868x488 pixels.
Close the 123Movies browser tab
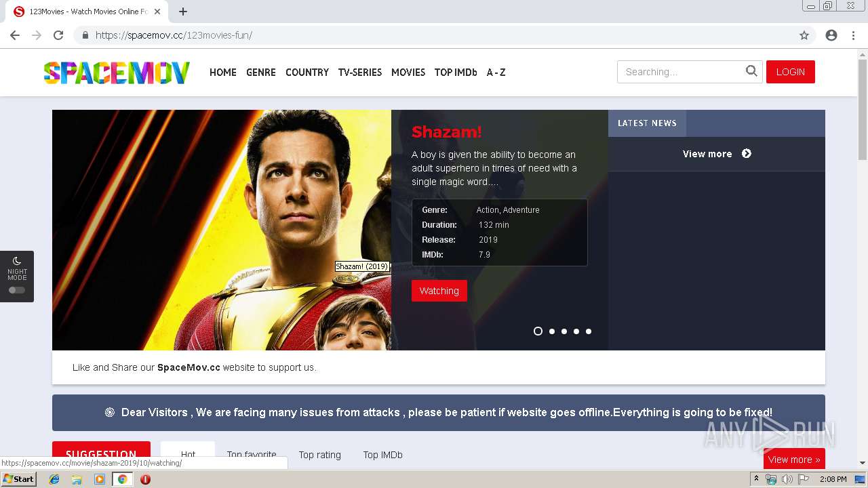(x=157, y=12)
